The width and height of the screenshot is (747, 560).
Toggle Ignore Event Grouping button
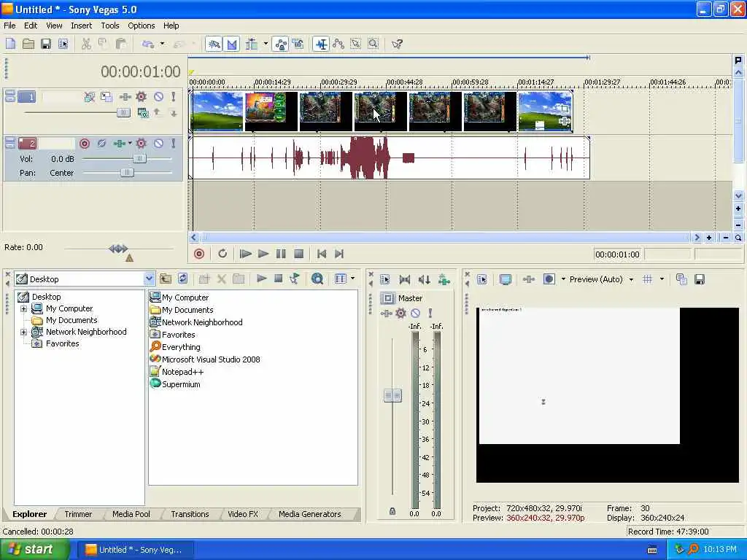pos(298,44)
